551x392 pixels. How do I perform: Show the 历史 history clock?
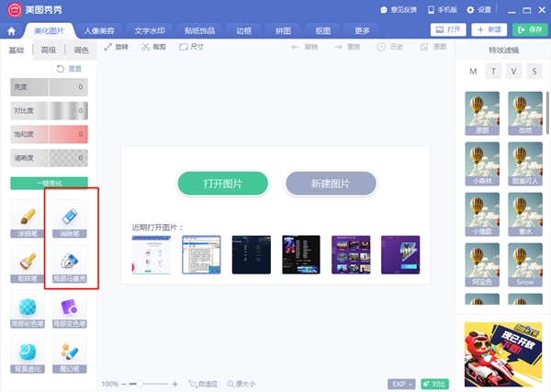pos(390,47)
